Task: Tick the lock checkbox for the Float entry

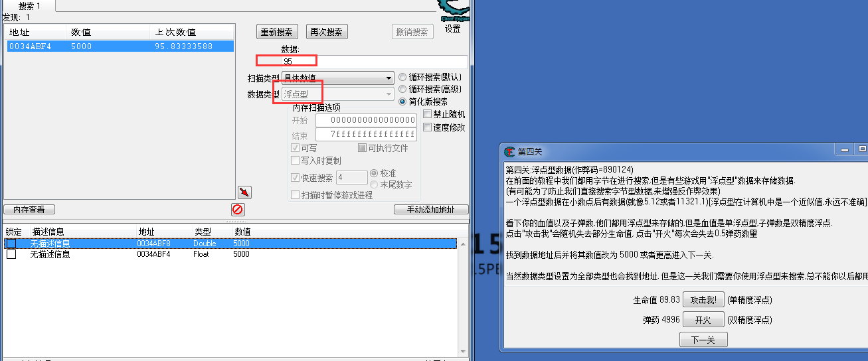Action: [x=11, y=254]
